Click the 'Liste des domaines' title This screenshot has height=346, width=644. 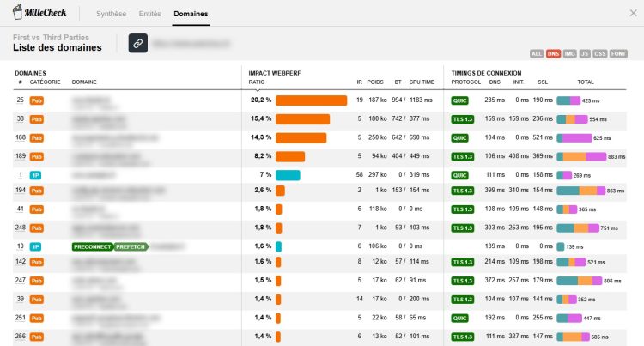coord(57,47)
